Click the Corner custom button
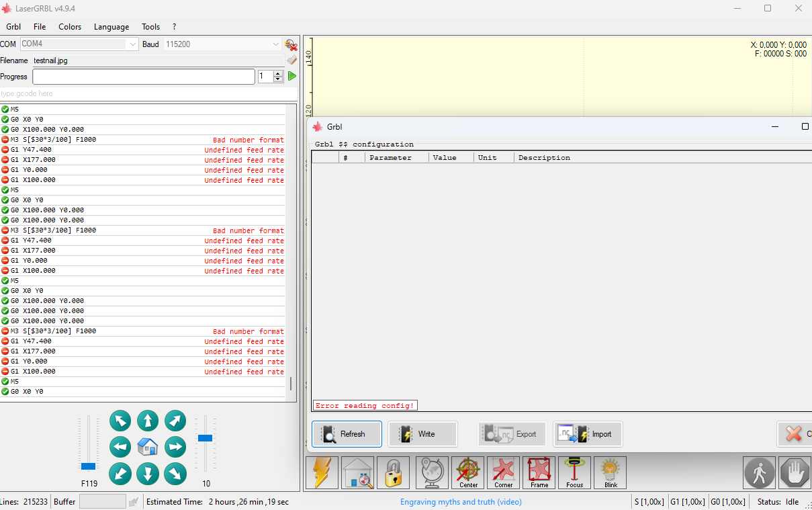 (x=504, y=473)
